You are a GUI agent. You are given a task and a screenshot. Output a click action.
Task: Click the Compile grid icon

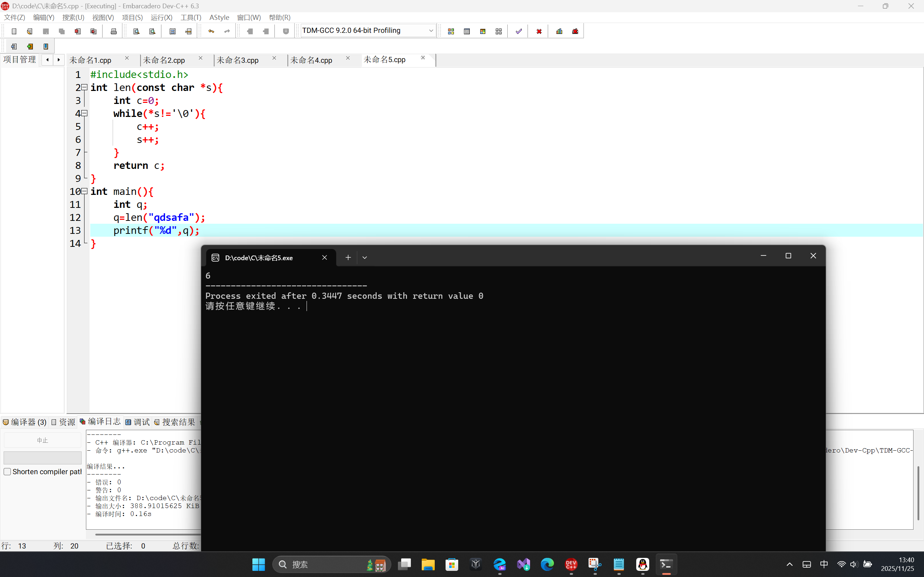[451, 31]
